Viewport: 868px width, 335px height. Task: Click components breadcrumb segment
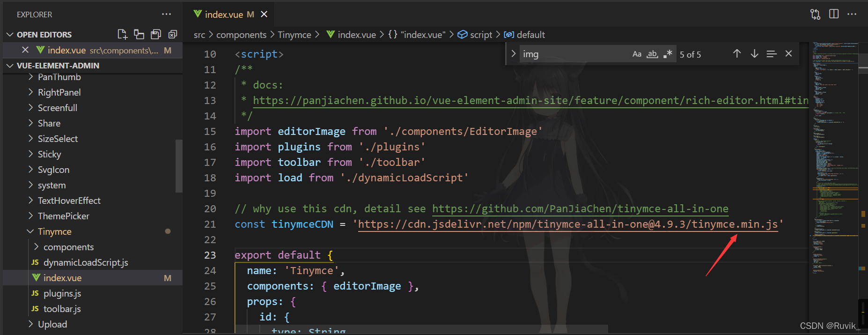pos(241,35)
